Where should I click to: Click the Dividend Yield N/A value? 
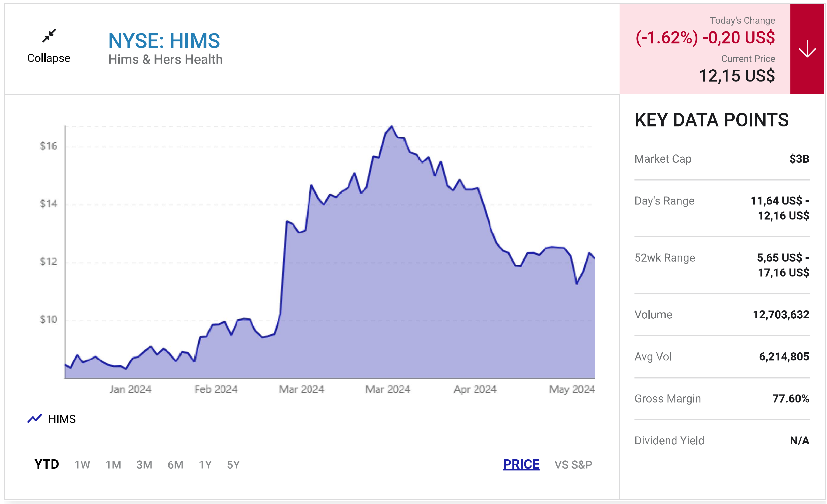click(799, 440)
